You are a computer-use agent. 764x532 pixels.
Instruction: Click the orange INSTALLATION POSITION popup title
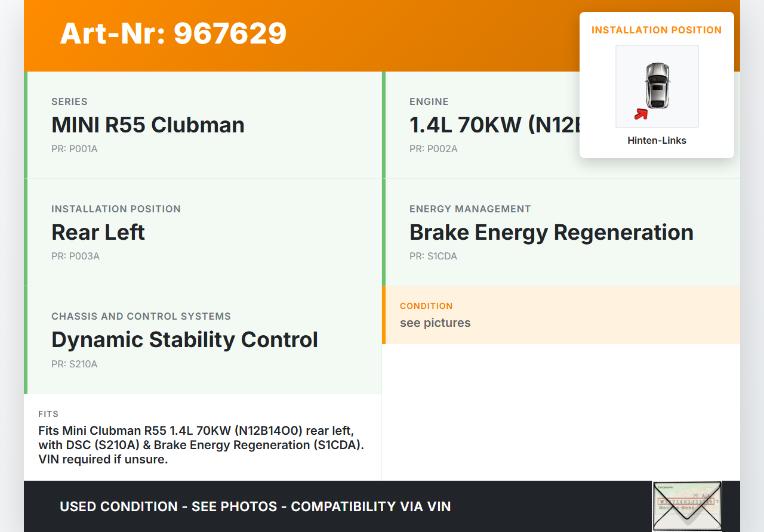pyautogui.click(x=657, y=30)
